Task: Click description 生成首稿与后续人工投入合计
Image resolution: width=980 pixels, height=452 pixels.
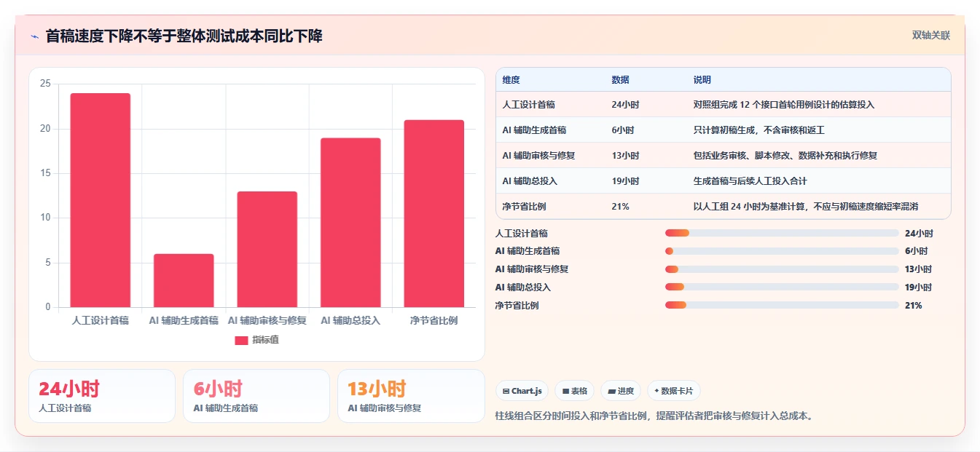Action: click(x=750, y=181)
